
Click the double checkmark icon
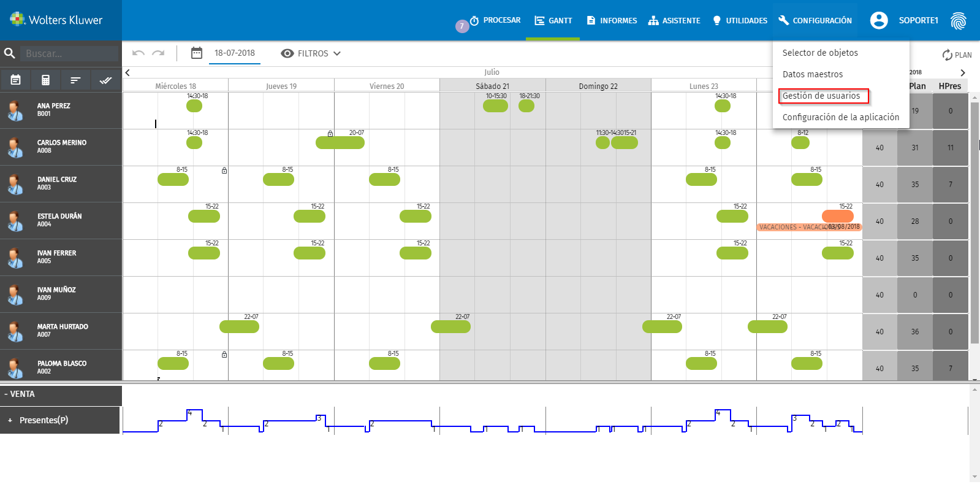[105, 80]
